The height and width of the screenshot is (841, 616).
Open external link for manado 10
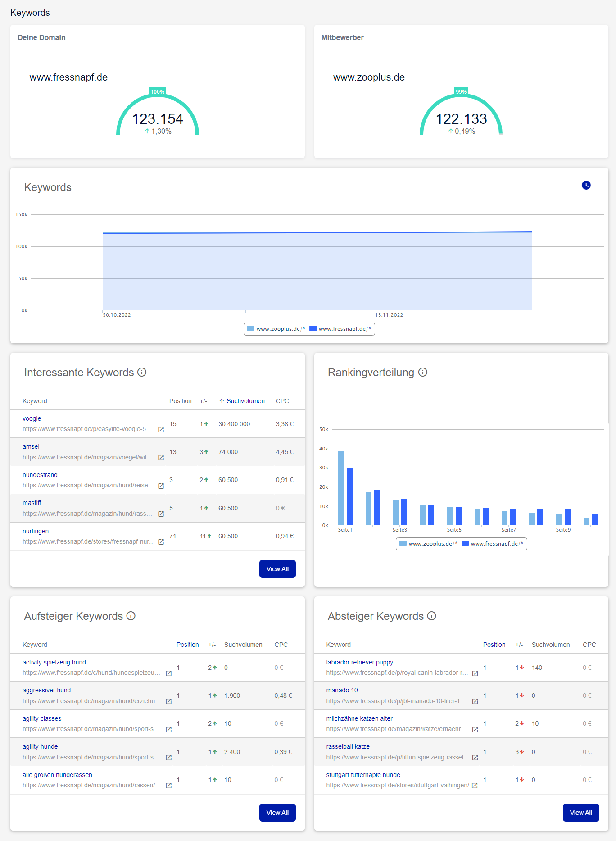pos(475,701)
